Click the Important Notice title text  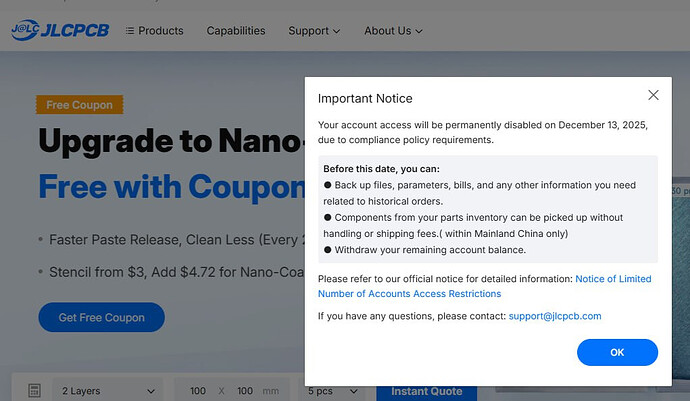365,99
